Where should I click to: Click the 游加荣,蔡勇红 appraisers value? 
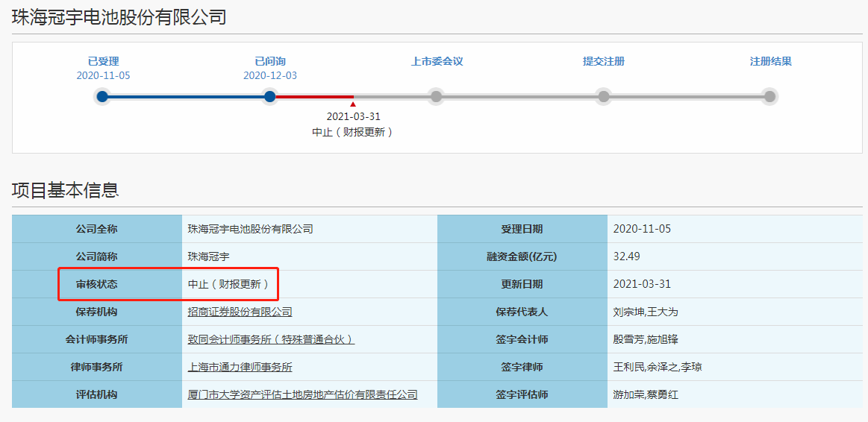pos(646,395)
